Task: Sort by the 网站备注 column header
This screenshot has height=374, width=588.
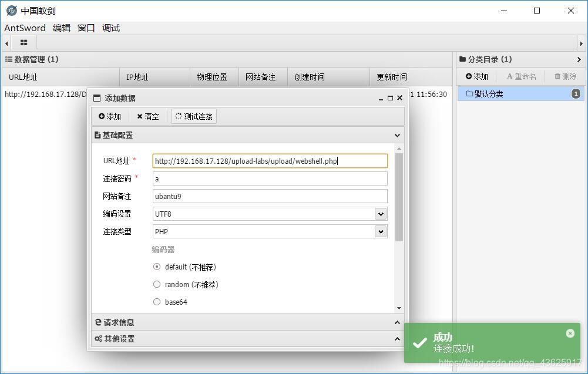Action: point(263,77)
